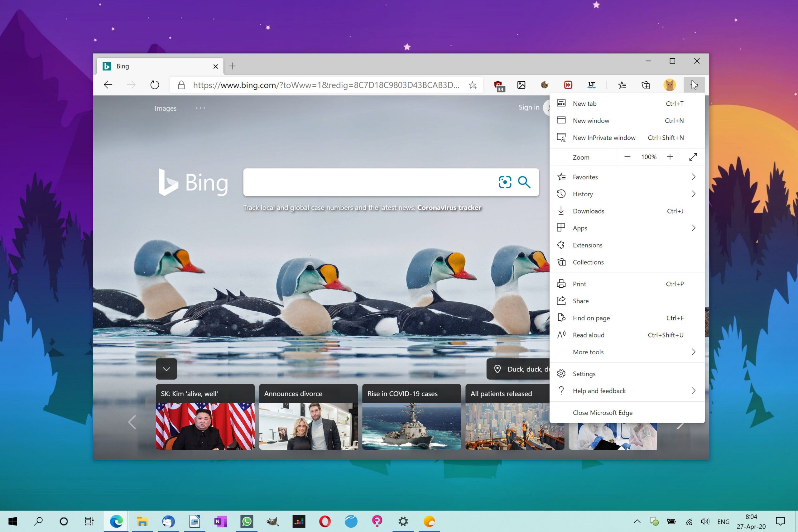The width and height of the screenshot is (798, 532).
Task: Click the cookie extension icon
Action: (x=545, y=85)
